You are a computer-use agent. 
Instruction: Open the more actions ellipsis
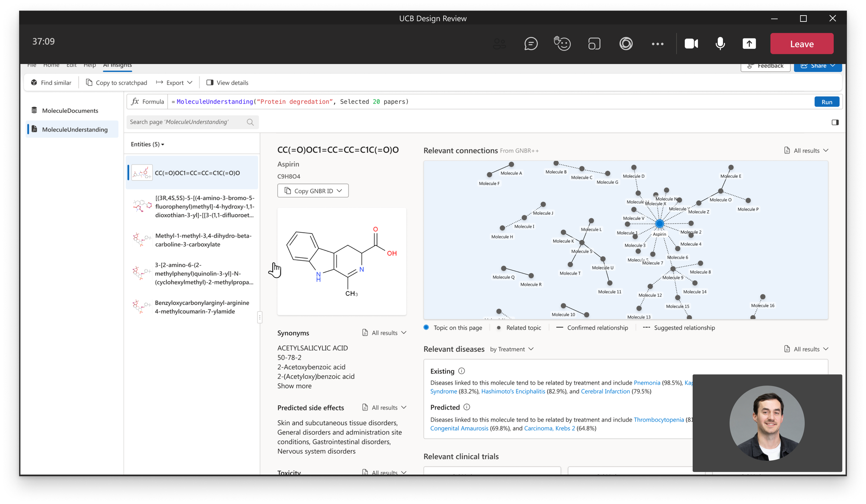[657, 44]
